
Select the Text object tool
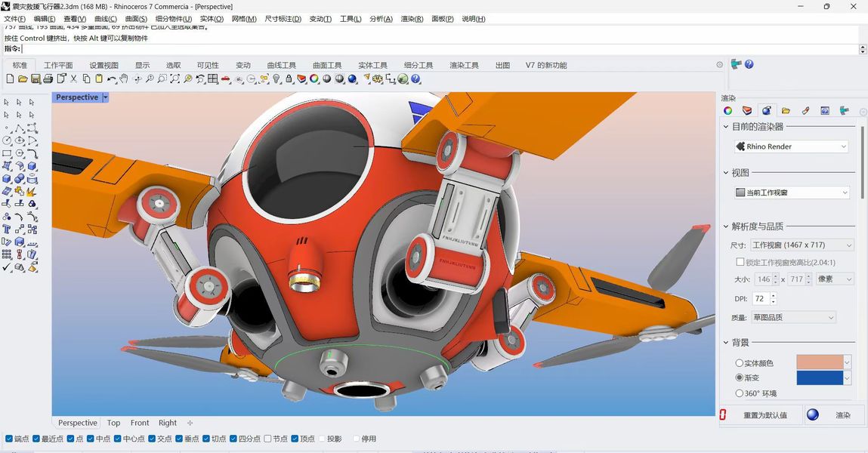pos(7,230)
